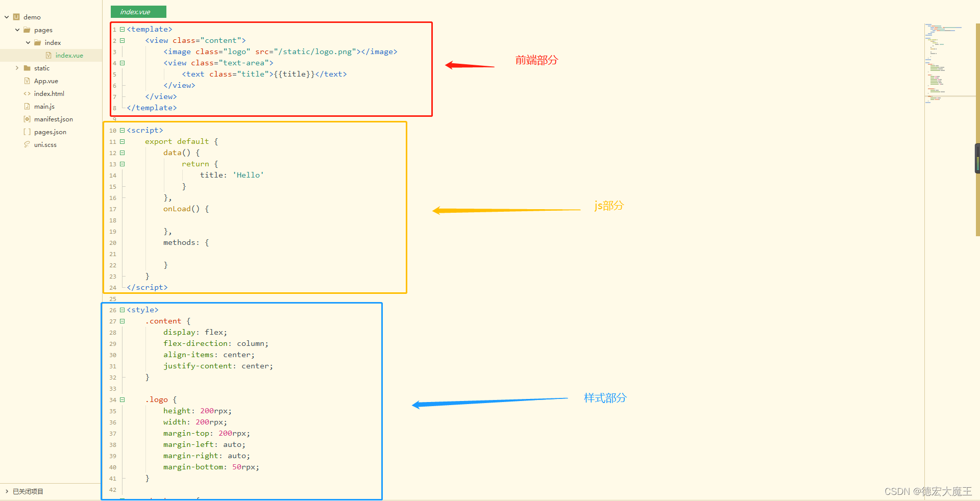Expand the closed-projects section chevron

[7, 492]
